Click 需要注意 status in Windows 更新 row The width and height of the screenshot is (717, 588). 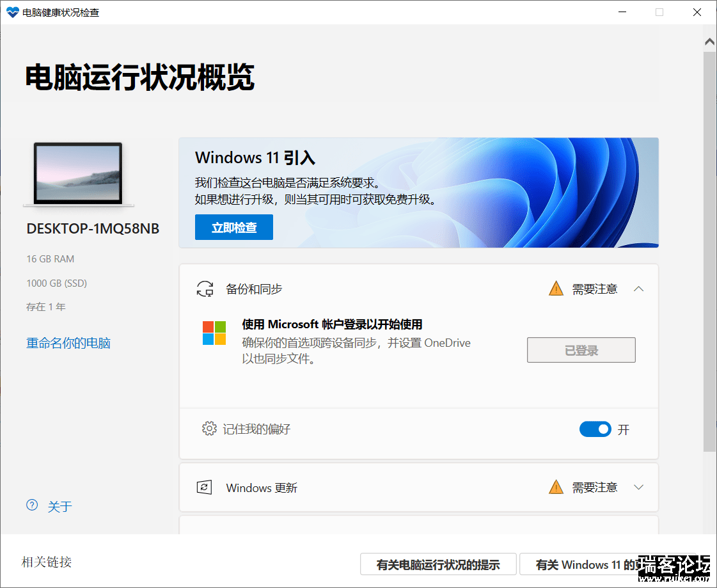point(594,488)
